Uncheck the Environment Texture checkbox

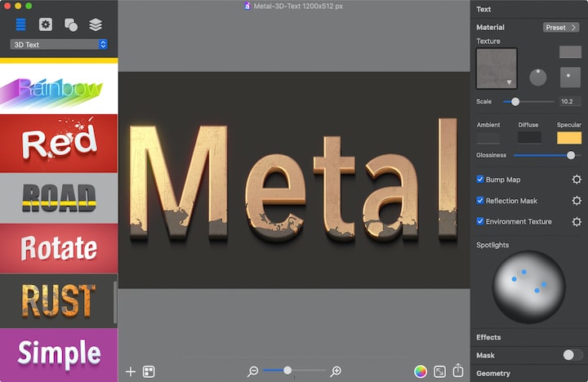click(x=480, y=221)
